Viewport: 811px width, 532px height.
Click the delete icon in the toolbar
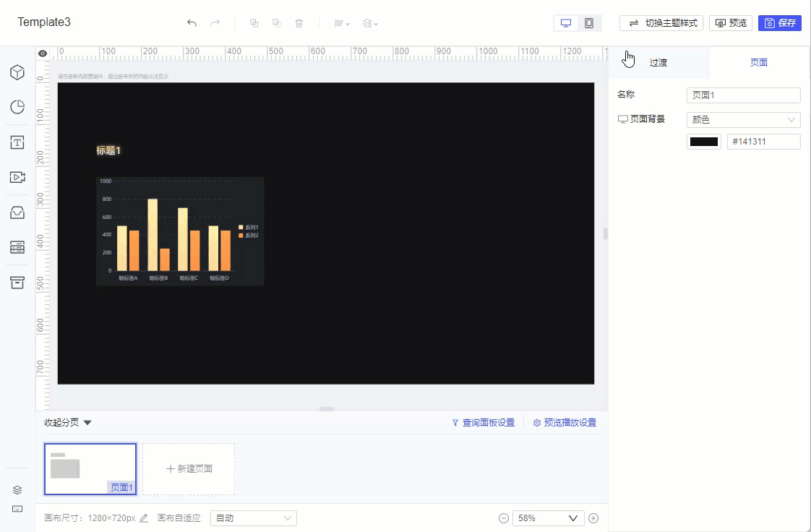(299, 22)
